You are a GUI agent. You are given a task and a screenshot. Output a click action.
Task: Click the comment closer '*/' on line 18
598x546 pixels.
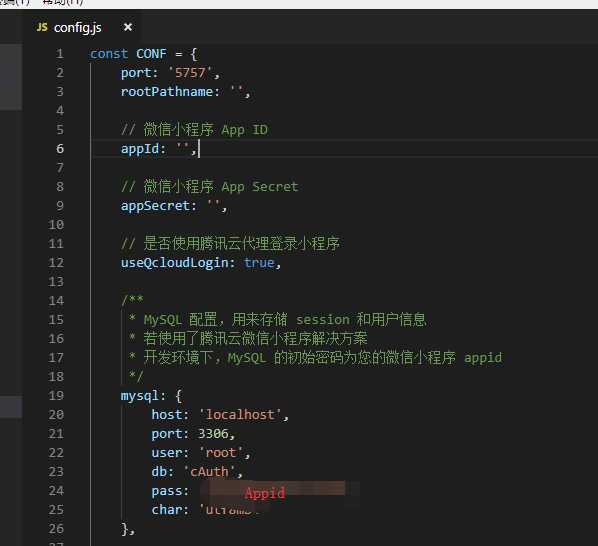pos(136,376)
